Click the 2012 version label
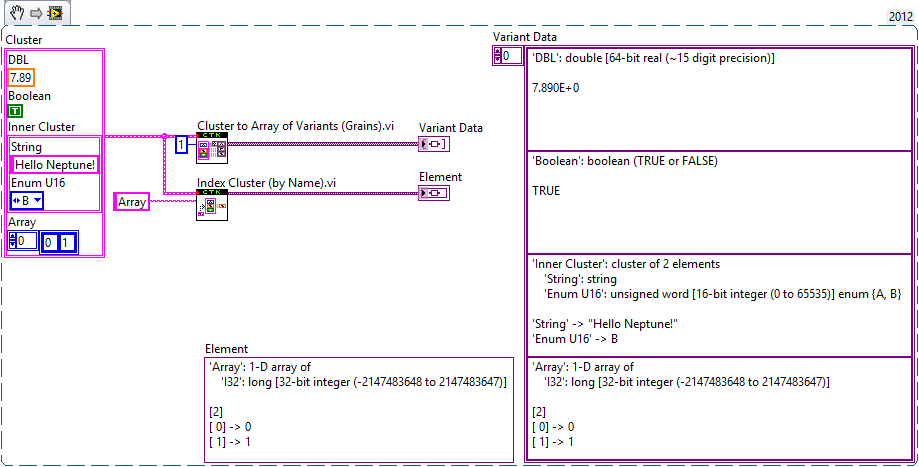The height and width of the screenshot is (467, 919). point(900,16)
